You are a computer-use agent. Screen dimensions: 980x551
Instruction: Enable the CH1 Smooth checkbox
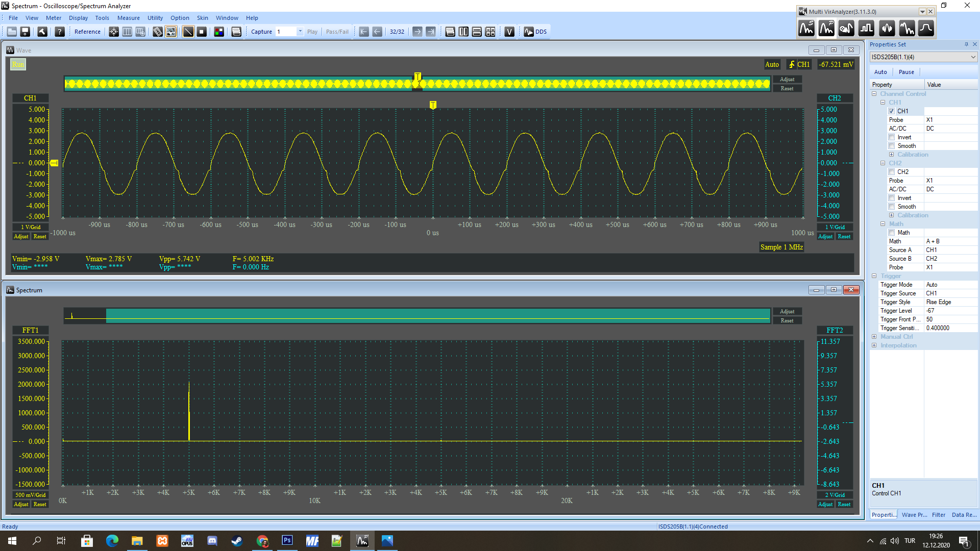[891, 146]
